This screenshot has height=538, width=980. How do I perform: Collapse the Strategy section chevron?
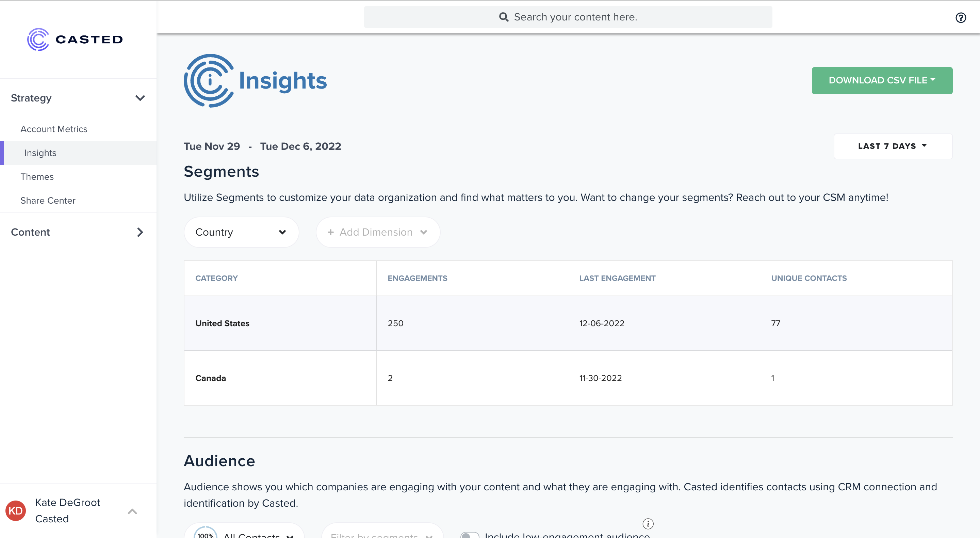140,98
